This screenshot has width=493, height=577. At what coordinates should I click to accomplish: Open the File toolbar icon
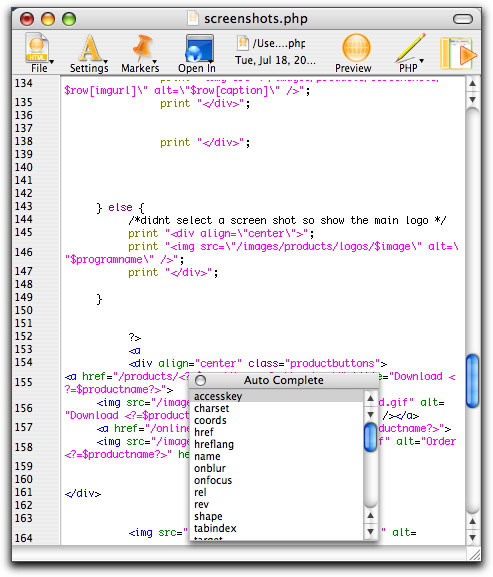coord(36,48)
